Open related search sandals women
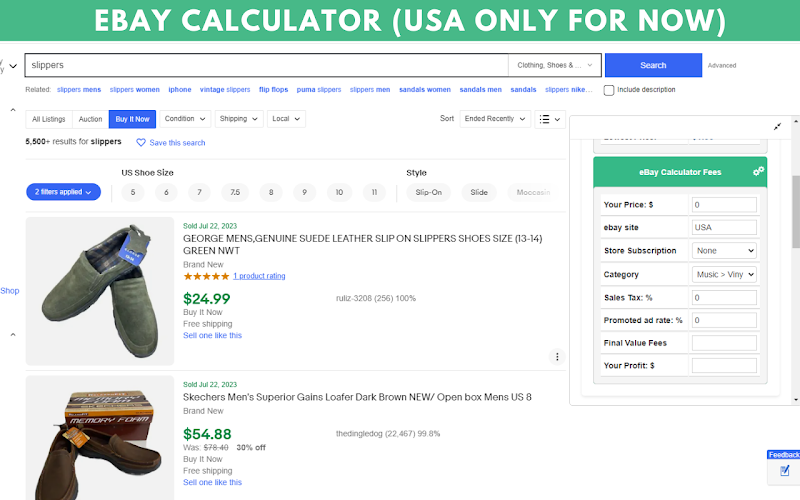This screenshot has height=500, width=800. point(425,89)
